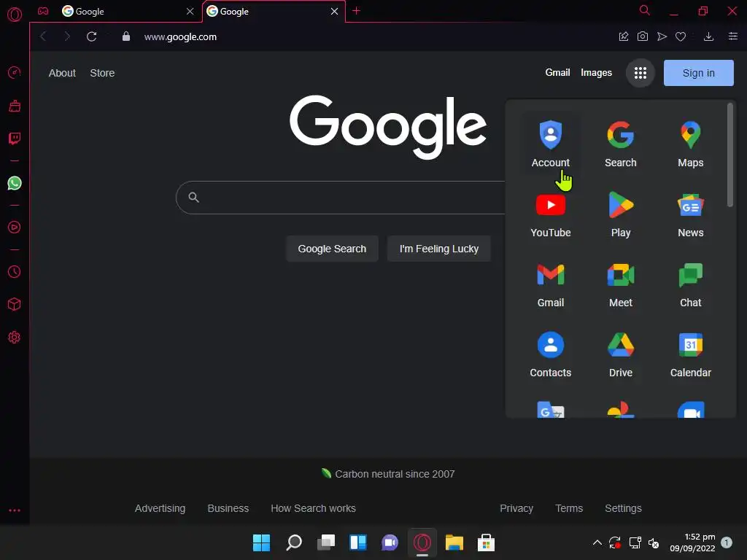Open Easy Setup menu icon
The height and width of the screenshot is (560, 747).
pyautogui.click(x=732, y=36)
